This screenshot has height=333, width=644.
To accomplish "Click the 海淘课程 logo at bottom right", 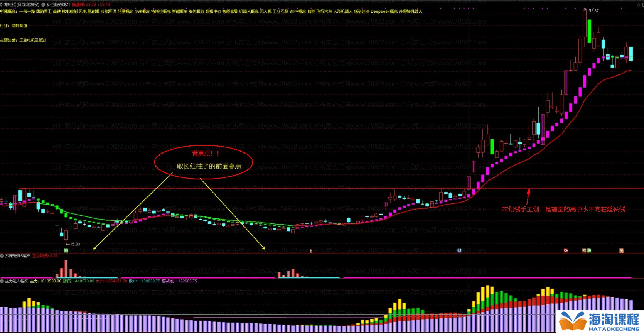I will (600, 321).
